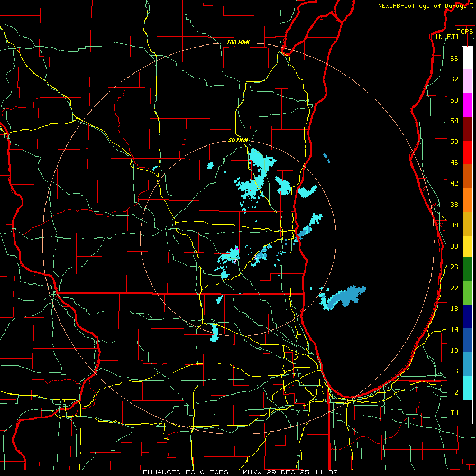Click the dark red legend band below 54
The width and height of the screenshot is (476, 476).
tap(467, 129)
